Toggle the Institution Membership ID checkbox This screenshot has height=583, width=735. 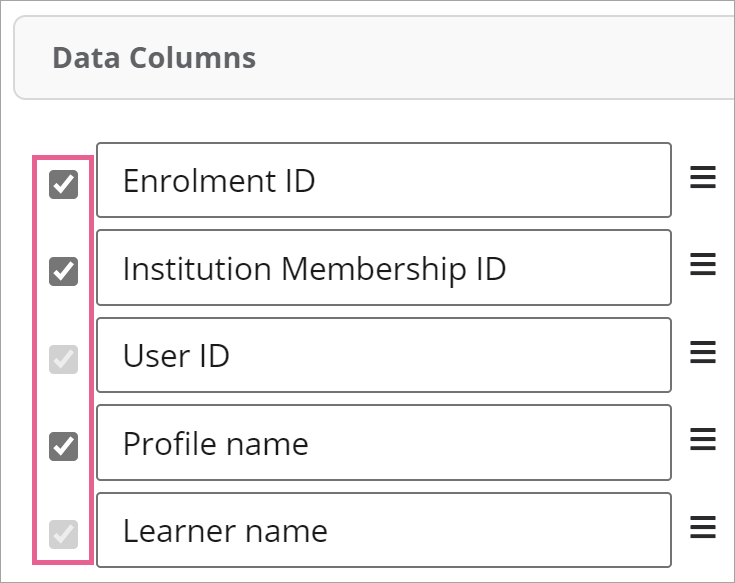[63, 272]
